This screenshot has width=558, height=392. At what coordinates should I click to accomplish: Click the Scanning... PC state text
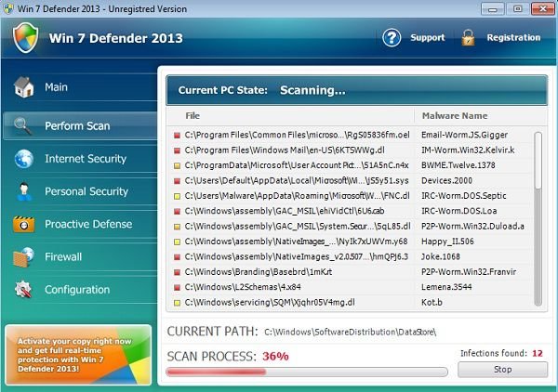[x=312, y=90]
